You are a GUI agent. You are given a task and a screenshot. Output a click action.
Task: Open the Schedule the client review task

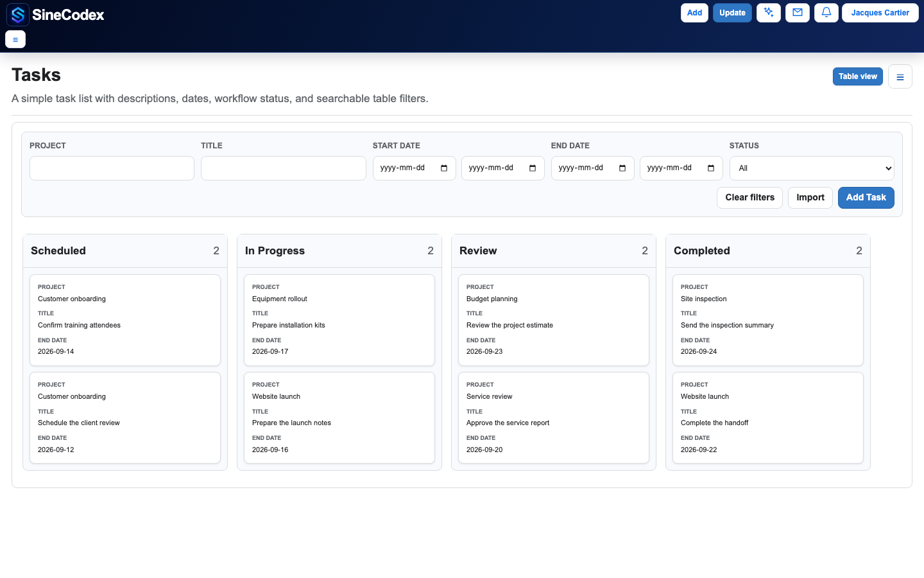pyautogui.click(x=125, y=418)
